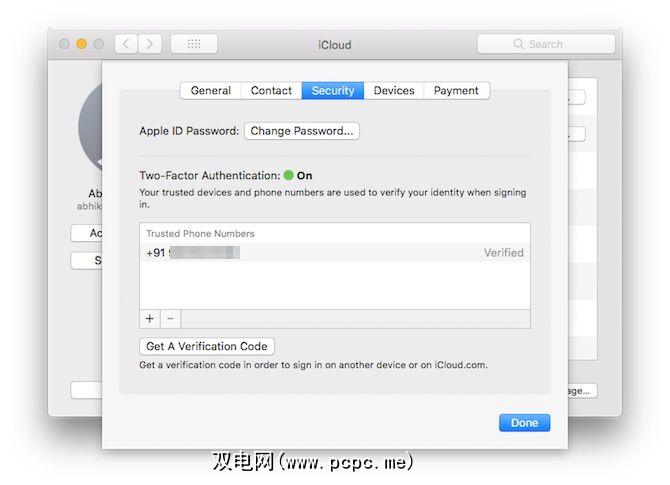Switch to the Contact tab
Image resolution: width=670 pixels, height=485 pixels.
coord(271,91)
